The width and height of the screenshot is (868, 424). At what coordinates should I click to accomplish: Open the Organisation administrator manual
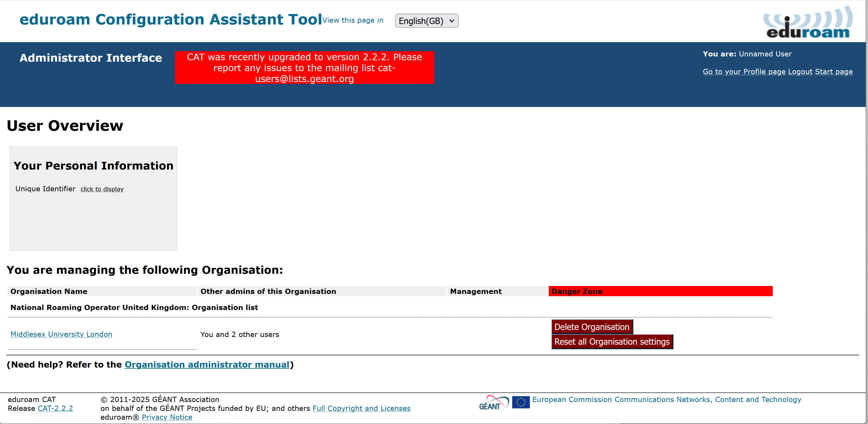[207, 364]
